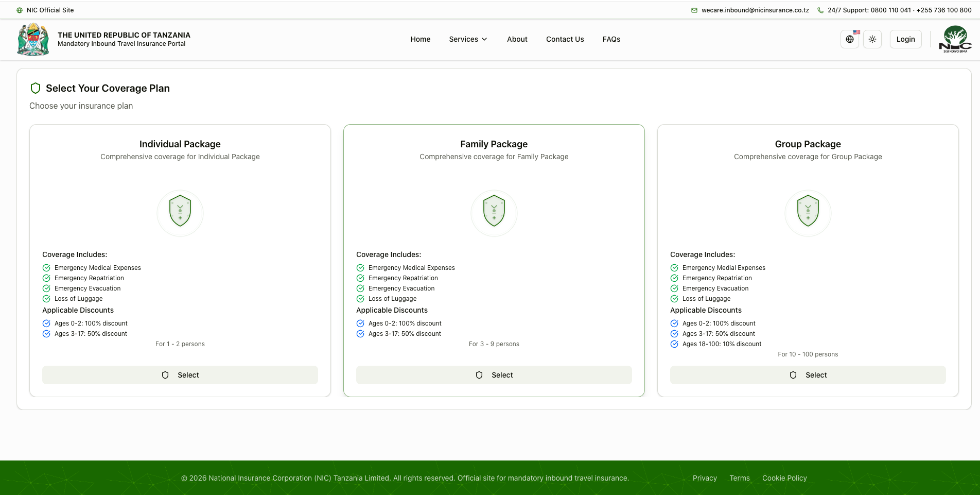Click 'THE UNITED REPUBLIC OF TANZANIA' heading
980x495 pixels.
click(x=124, y=35)
